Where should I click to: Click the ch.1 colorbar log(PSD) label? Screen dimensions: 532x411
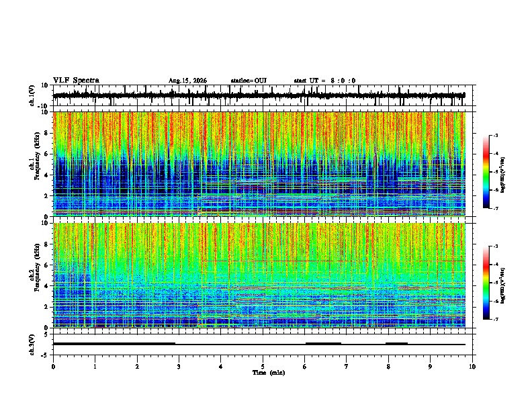pos(503,175)
